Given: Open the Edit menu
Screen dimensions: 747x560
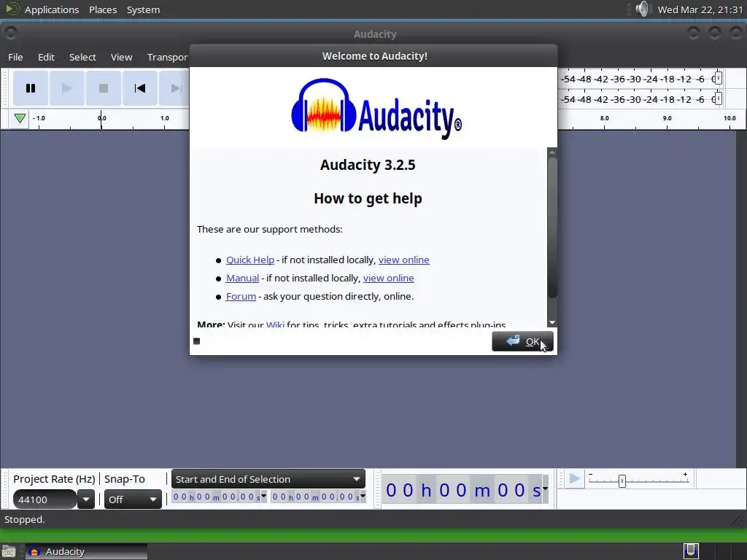Looking at the screenshot, I should pos(46,57).
